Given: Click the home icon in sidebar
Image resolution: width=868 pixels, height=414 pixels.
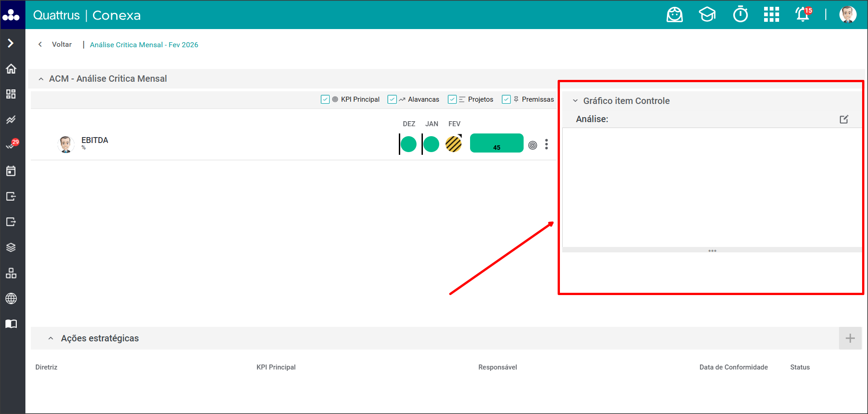Looking at the screenshot, I should point(11,69).
